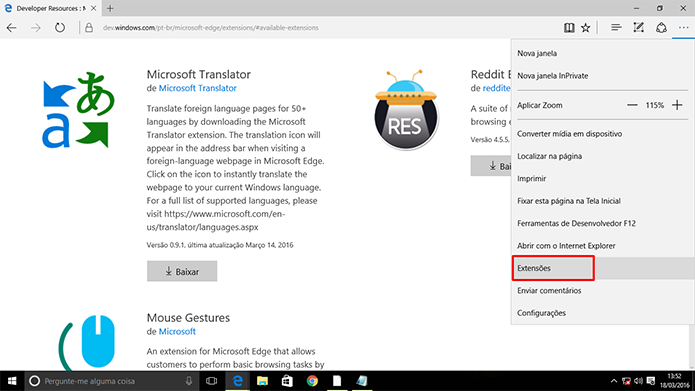The image size is (695, 391).
Task: Refresh the current page
Action: tap(60, 28)
